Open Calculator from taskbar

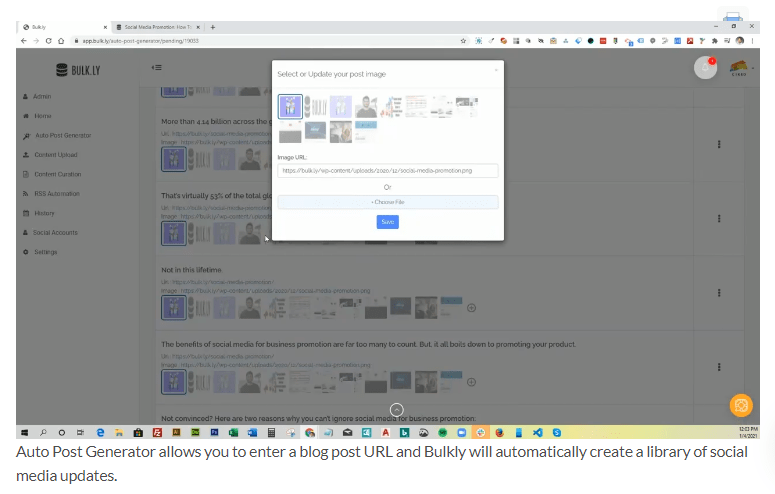[271, 433]
